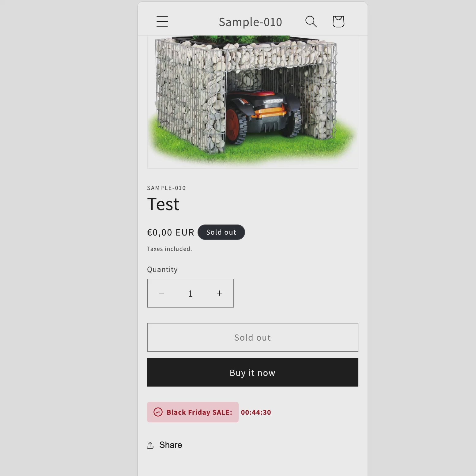Click the SAMPLE-010 vendor label
Image resolution: width=476 pixels, height=476 pixels.
point(166,188)
